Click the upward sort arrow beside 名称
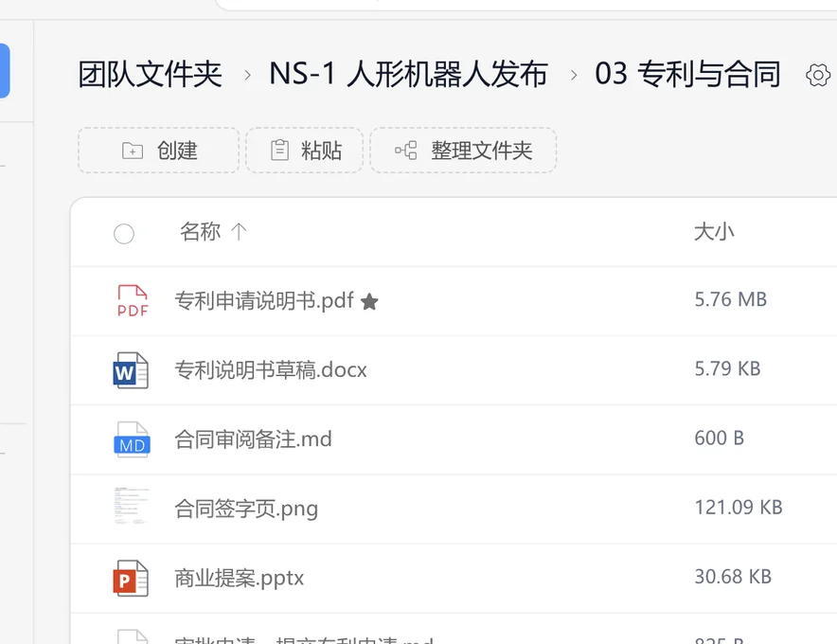This screenshot has height=644, width=837. pyautogui.click(x=239, y=232)
